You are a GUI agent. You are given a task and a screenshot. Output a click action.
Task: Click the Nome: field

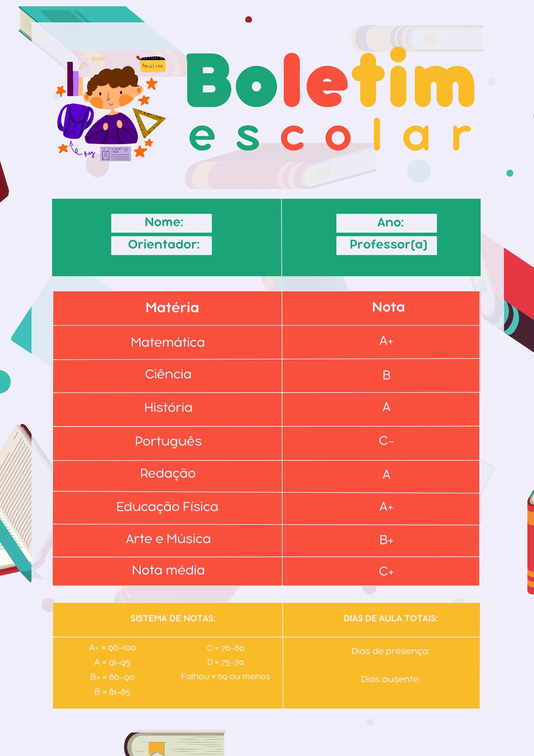[161, 223]
